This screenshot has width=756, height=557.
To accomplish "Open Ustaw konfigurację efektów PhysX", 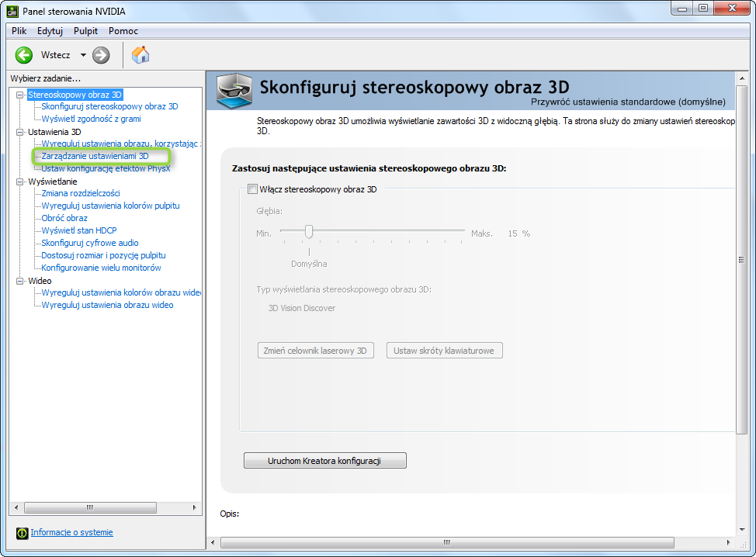I will tap(106, 168).
